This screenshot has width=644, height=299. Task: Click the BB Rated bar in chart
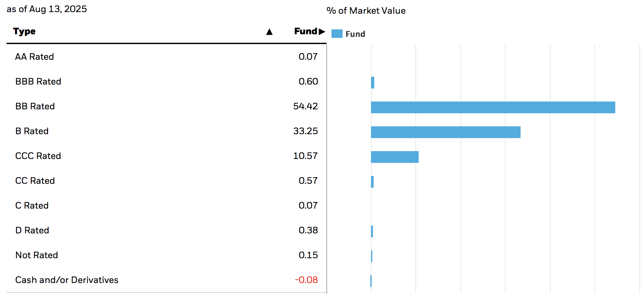(x=493, y=107)
